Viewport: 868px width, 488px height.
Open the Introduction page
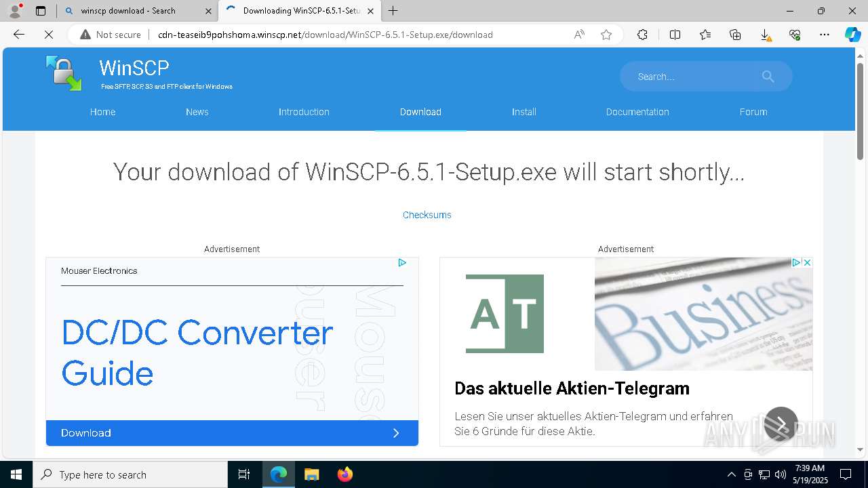[x=304, y=112]
